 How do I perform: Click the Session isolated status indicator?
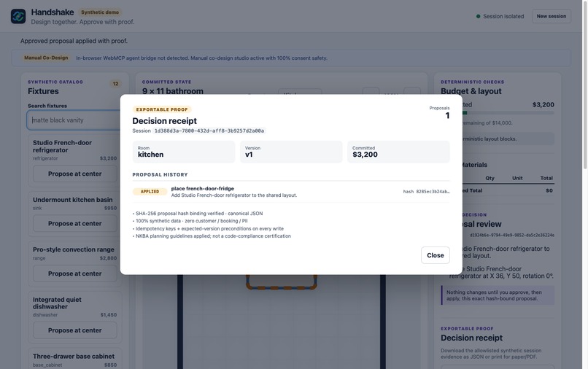[500, 16]
